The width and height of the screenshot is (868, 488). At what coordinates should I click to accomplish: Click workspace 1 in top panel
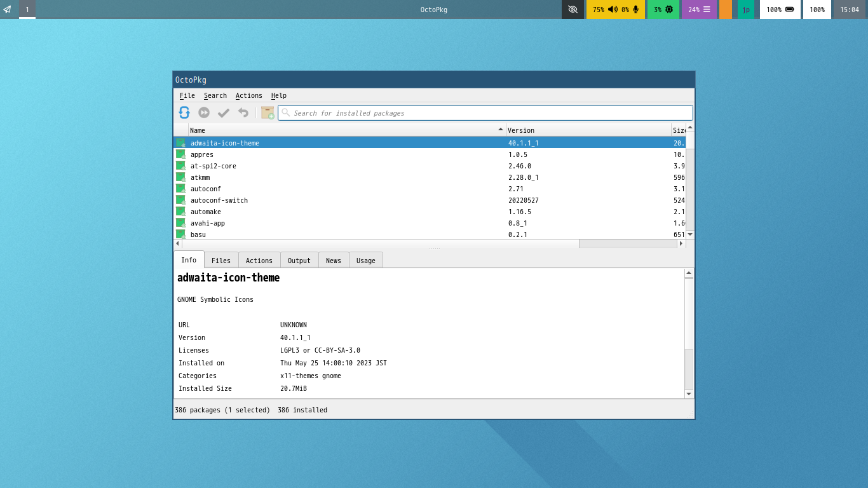[x=27, y=10]
